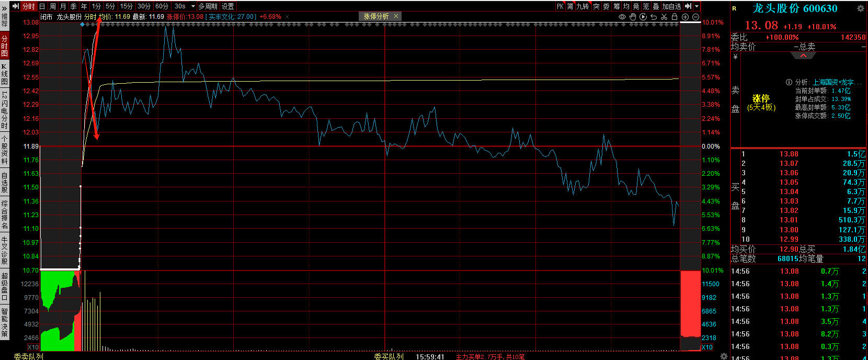This screenshot has width=868, height=360.
Task: Click the hand pan tool icon
Action: (x=633, y=17)
